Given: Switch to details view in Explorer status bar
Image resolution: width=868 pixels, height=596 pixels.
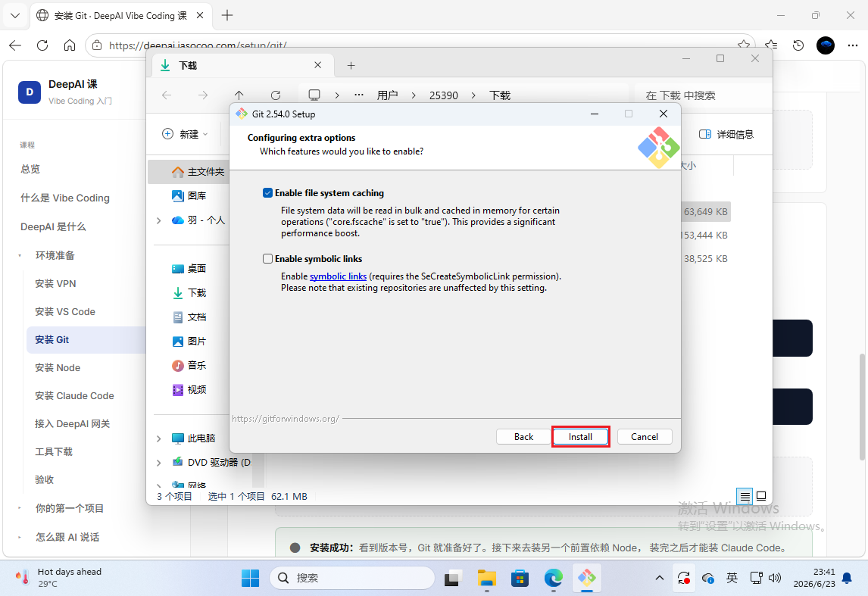Looking at the screenshot, I should [x=745, y=496].
